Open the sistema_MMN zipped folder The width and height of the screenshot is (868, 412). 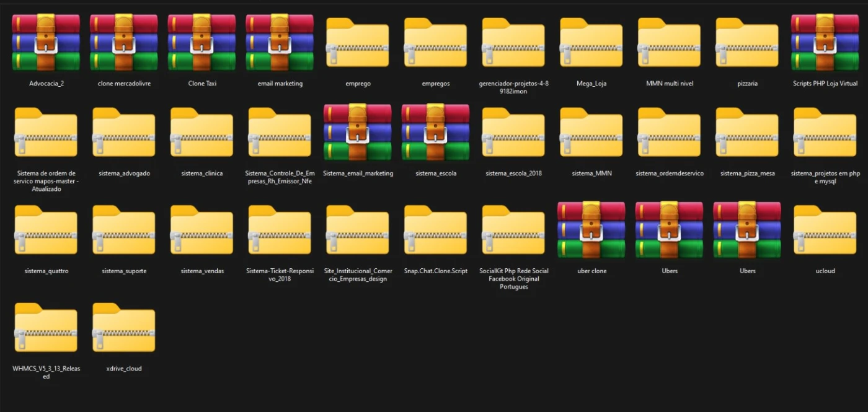[591, 133]
